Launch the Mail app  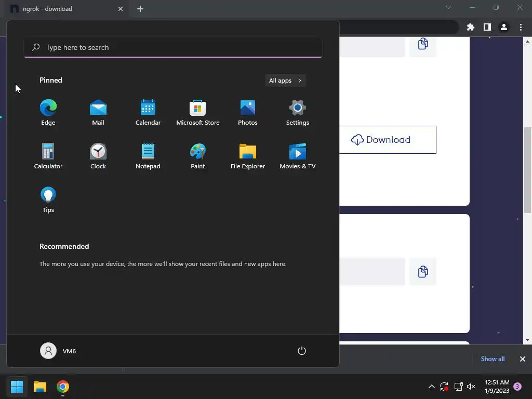click(98, 113)
